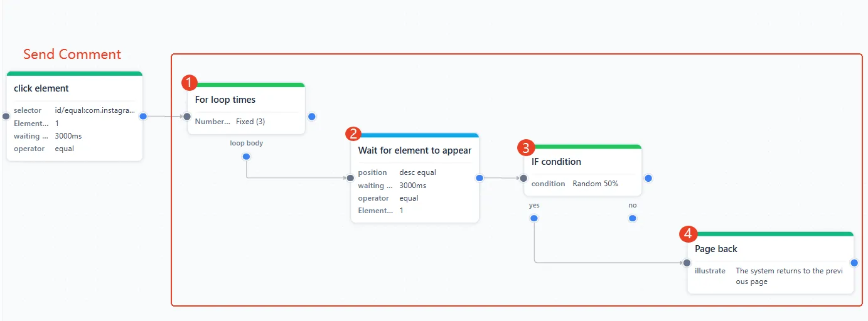Image resolution: width=868 pixels, height=321 pixels.
Task: Click the yes branch output port
Action: 533,218
